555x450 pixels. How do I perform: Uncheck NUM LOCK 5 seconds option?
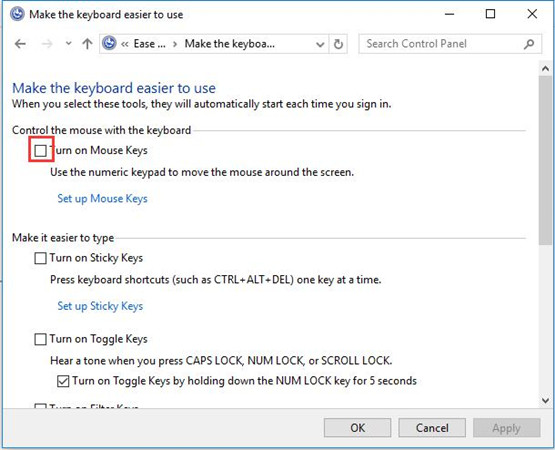coord(63,381)
